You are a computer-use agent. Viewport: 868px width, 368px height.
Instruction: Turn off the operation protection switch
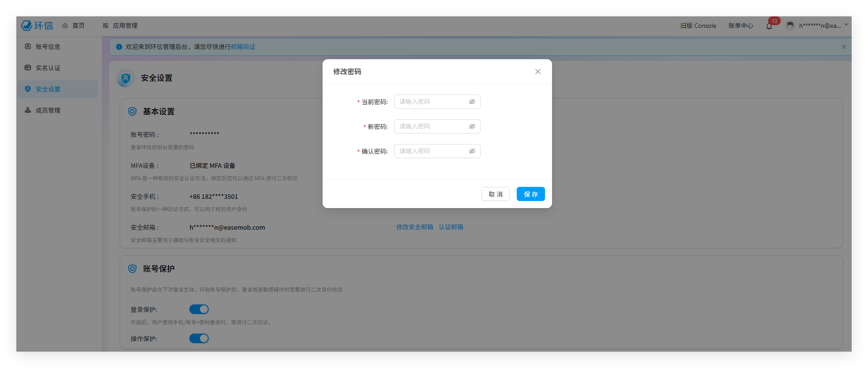click(199, 338)
